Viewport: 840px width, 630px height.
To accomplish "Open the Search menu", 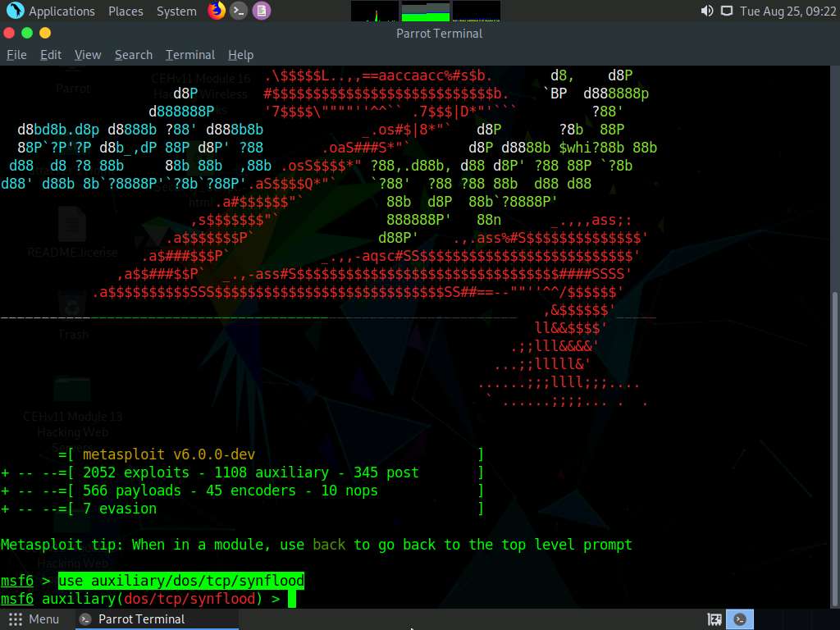I will coord(134,55).
